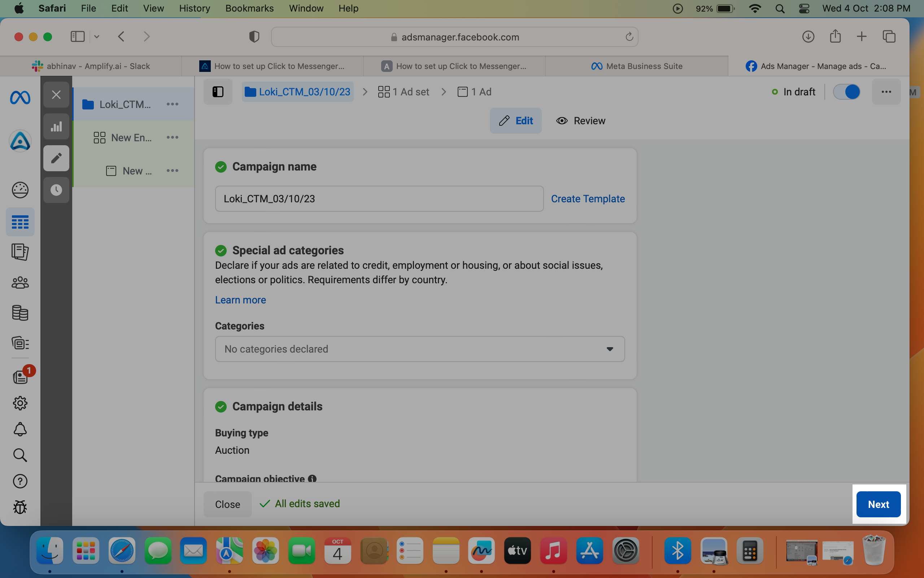Open the bar chart insights icon
Image resolution: width=924 pixels, height=578 pixels.
(x=56, y=126)
